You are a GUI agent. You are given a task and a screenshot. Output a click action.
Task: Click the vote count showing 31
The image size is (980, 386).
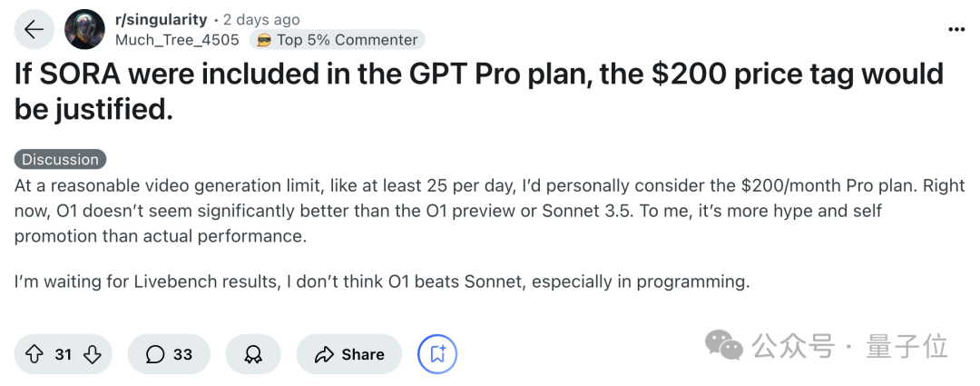pyautogui.click(x=63, y=354)
